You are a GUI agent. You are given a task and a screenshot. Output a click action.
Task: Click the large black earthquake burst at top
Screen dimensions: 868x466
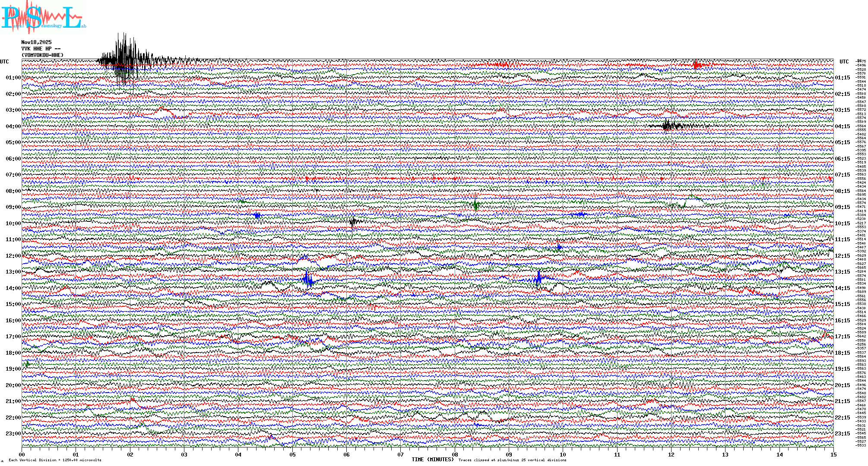pyautogui.click(x=124, y=58)
